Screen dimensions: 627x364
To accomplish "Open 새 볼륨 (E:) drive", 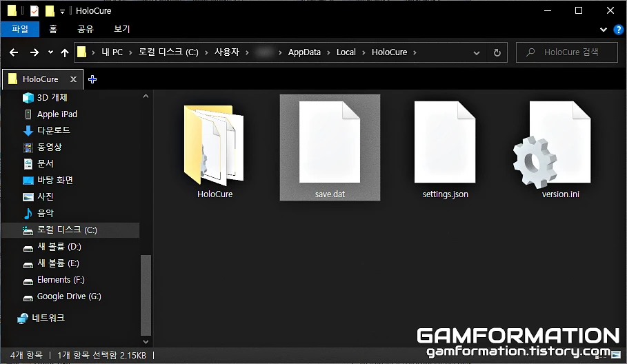I will pos(59,263).
